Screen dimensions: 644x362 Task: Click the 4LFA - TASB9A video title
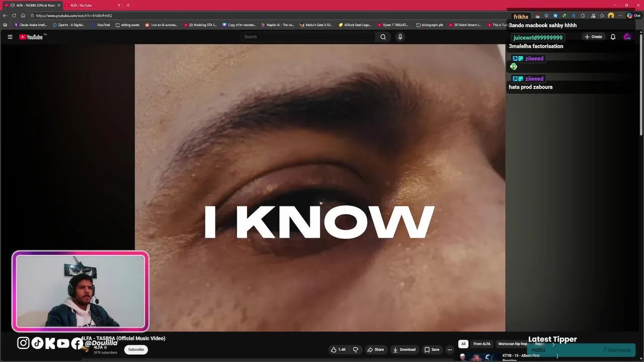point(123,338)
